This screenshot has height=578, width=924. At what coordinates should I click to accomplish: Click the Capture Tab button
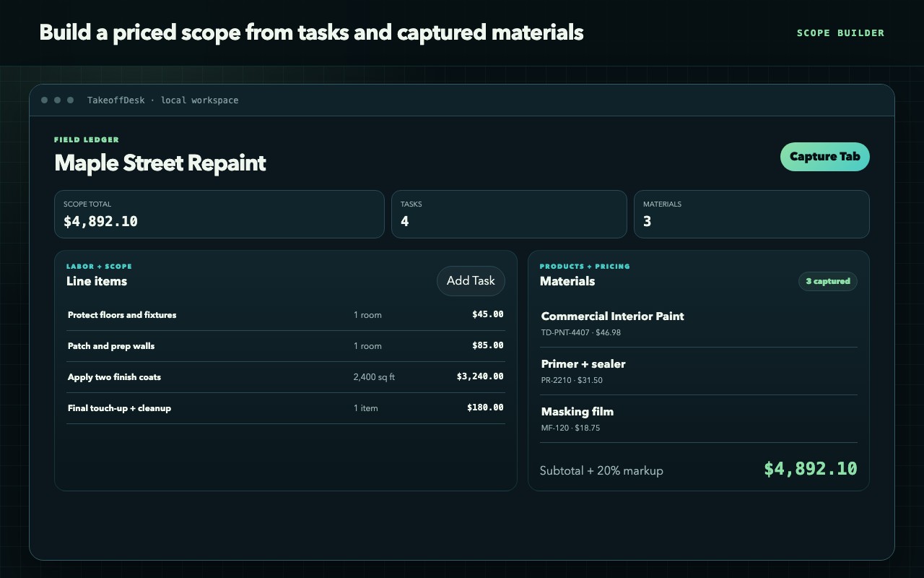tap(824, 157)
